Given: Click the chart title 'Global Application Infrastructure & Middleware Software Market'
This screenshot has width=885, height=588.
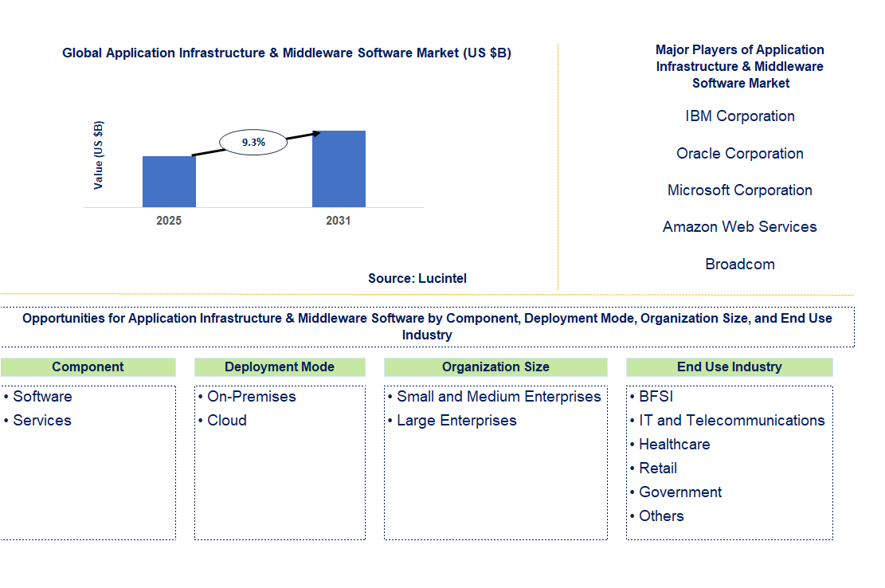Looking at the screenshot, I should coord(287,53).
